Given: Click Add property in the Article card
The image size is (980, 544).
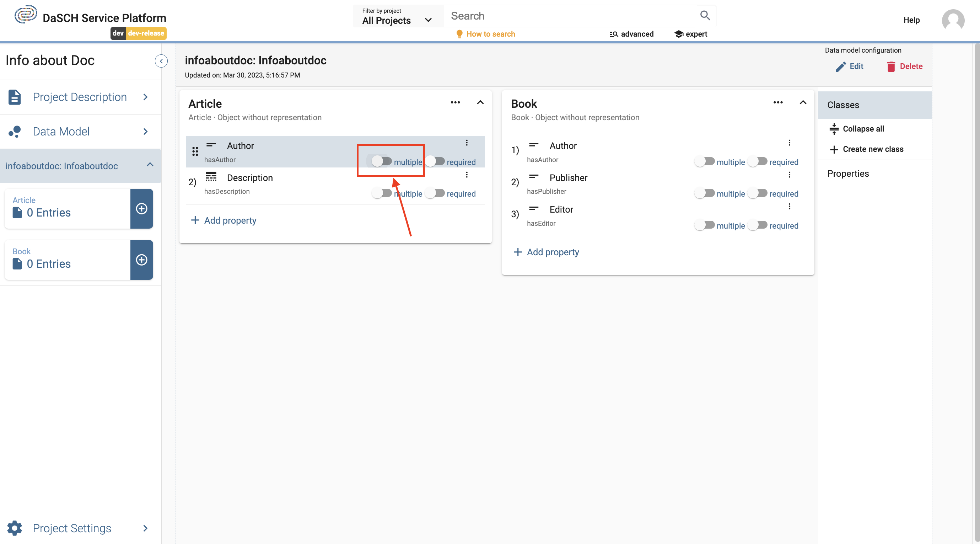Looking at the screenshot, I should click(224, 220).
